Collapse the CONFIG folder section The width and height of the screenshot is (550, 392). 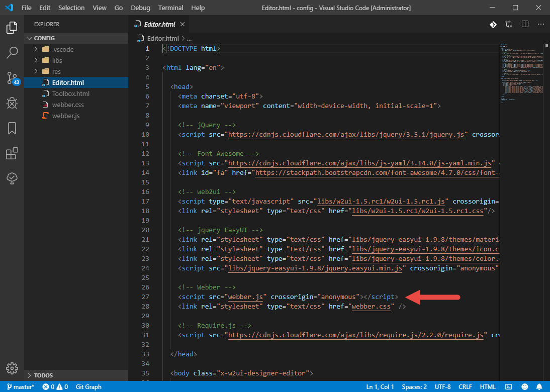point(76,38)
